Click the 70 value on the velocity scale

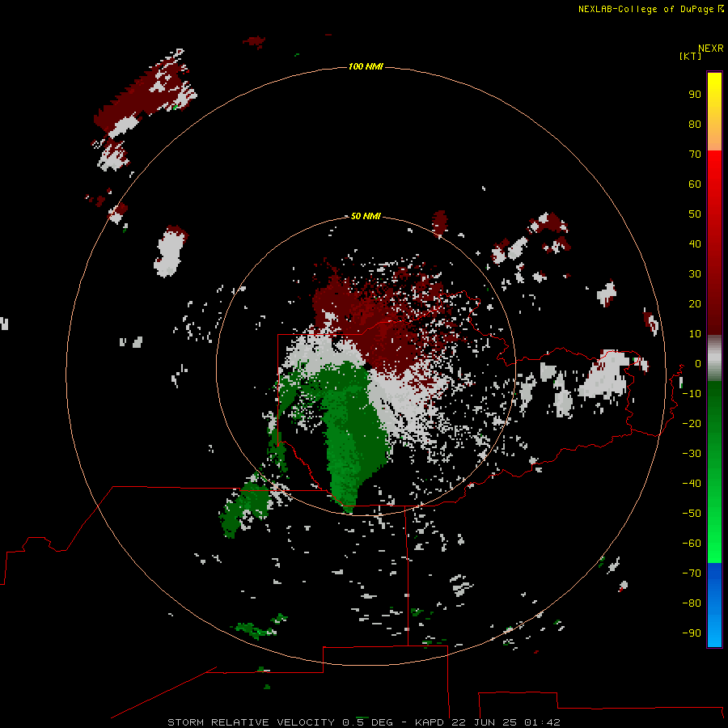point(695,154)
